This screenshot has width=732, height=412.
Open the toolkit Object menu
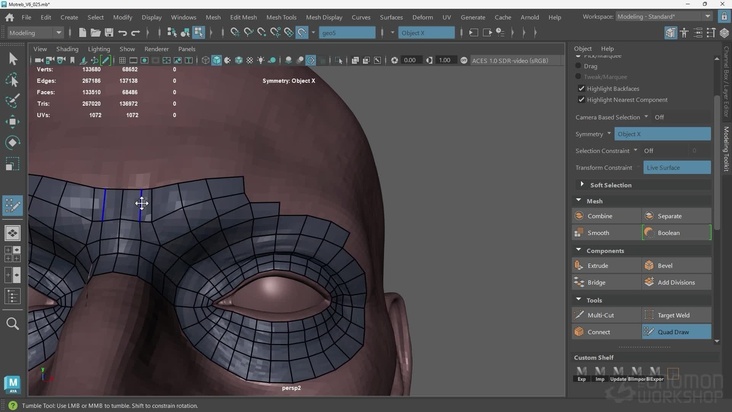583,48
